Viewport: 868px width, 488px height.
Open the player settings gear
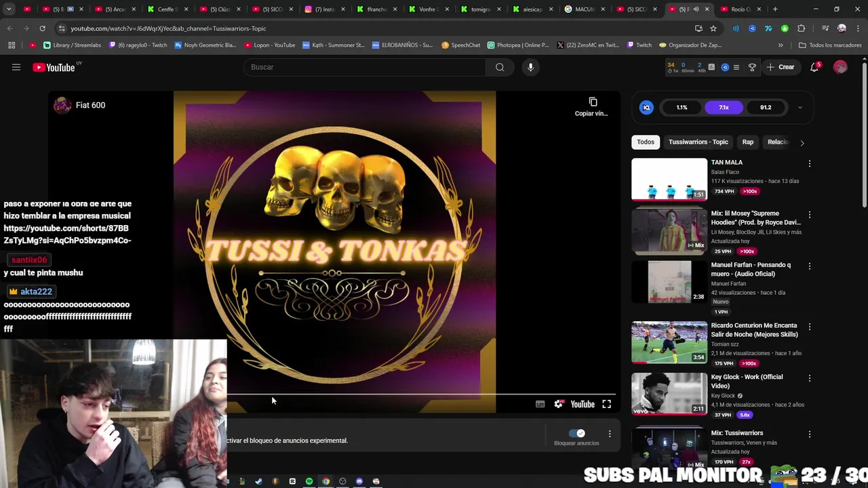point(558,404)
